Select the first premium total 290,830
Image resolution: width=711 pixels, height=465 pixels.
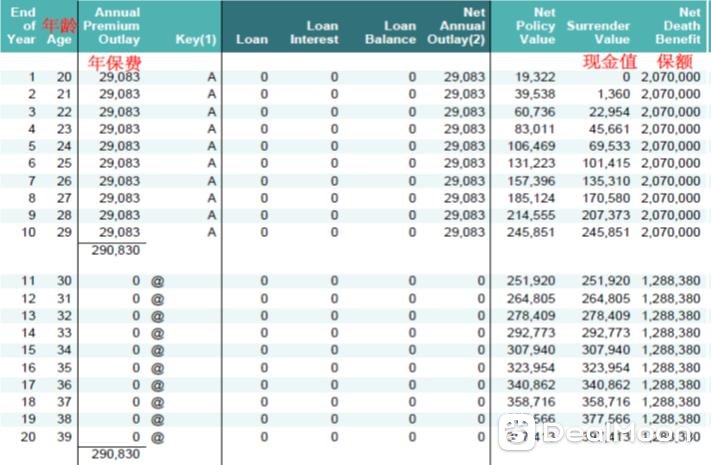(116, 250)
